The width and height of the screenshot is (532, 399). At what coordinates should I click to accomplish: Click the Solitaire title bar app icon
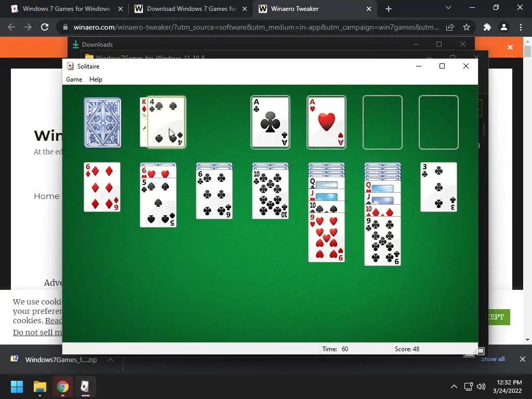pyautogui.click(x=70, y=66)
